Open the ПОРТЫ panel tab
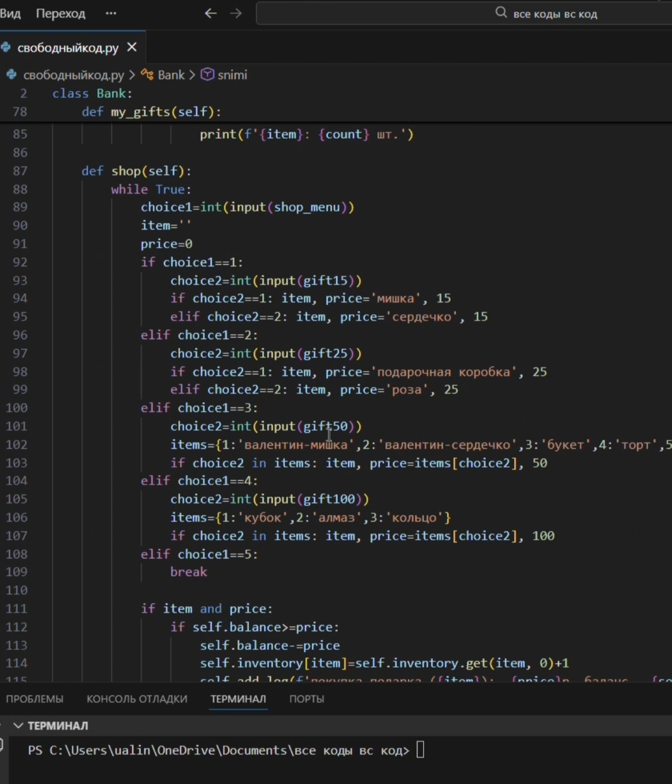Viewport: 672px width, 784px height. coord(306,699)
